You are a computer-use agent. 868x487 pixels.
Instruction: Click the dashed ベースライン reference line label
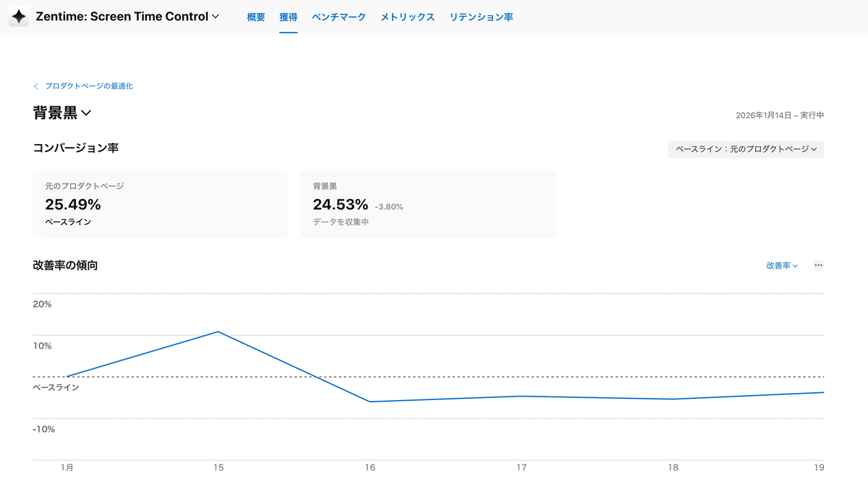click(x=56, y=387)
